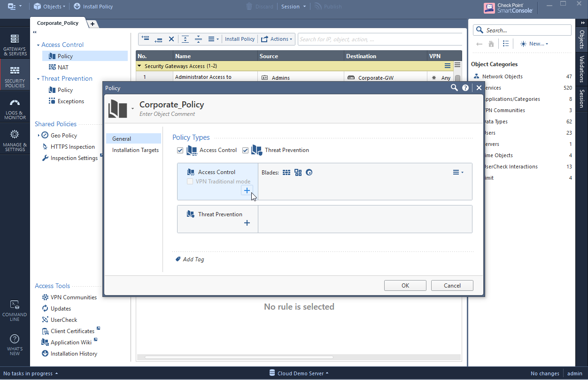This screenshot has height=380, width=588.
Task: Open the Command Line panel
Action: [x=15, y=311]
